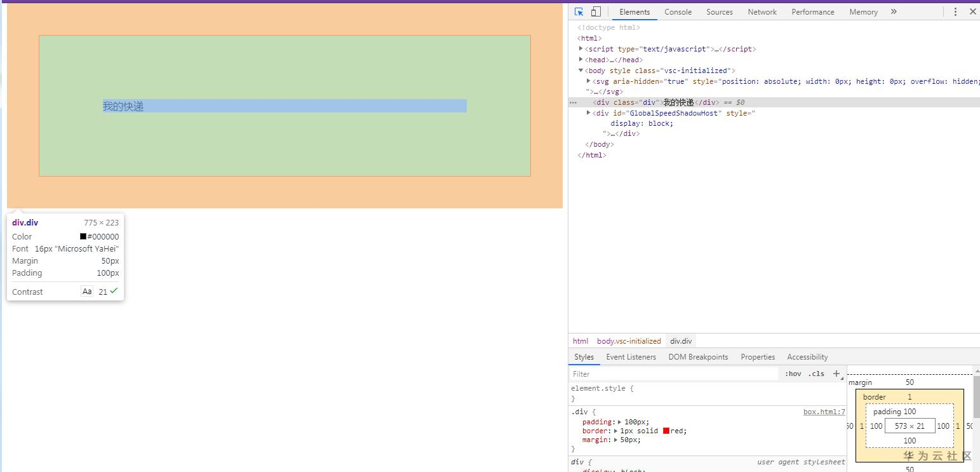Close the DevTools panel

click(972, 11)
